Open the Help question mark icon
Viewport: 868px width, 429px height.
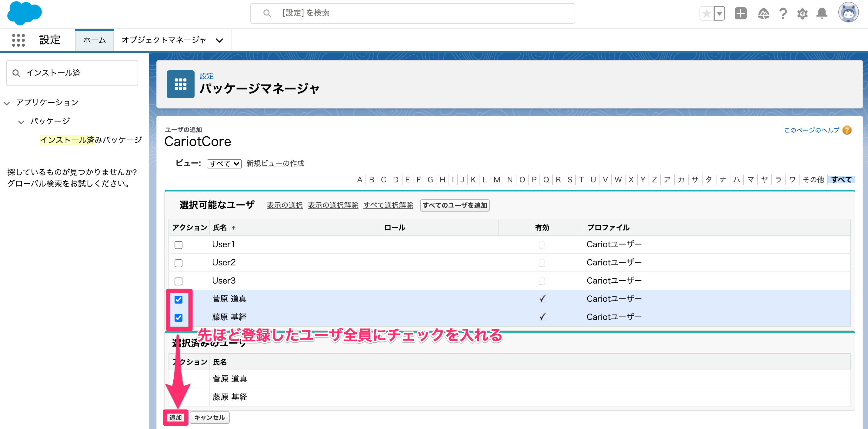pos(783,14)
